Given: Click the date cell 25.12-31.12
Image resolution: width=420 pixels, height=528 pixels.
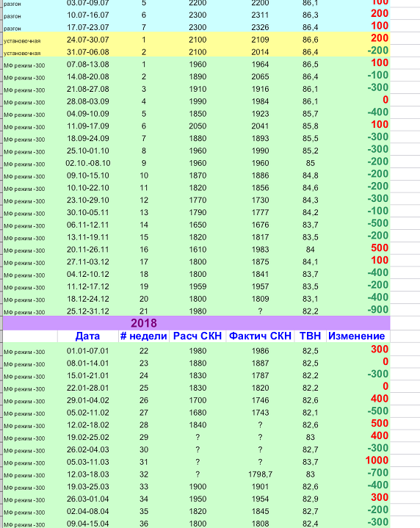Looking at the screenshot, I should point(87,311).
